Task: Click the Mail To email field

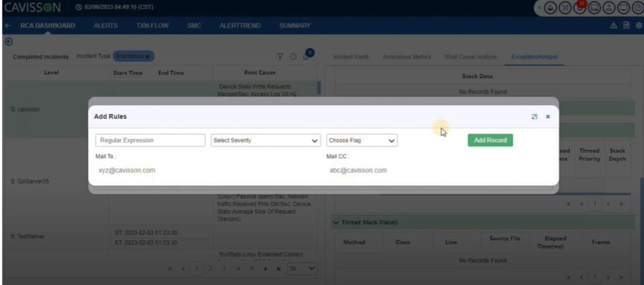Action: tap(127, 170)
